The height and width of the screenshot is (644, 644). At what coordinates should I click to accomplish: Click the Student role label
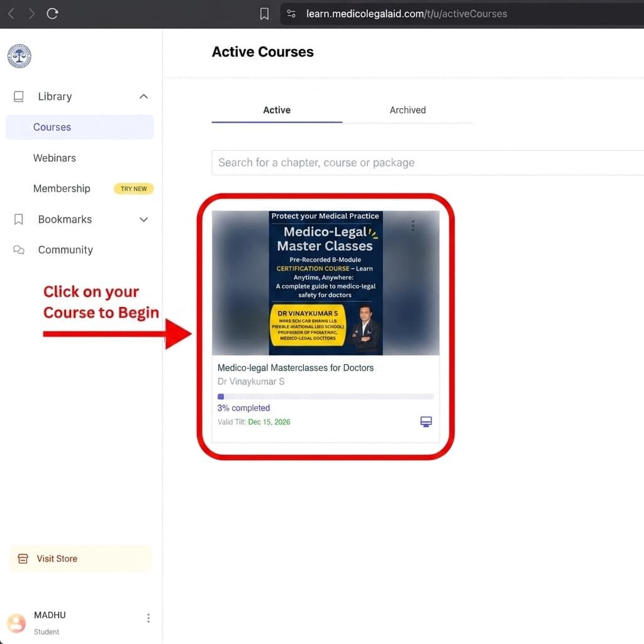47,631
